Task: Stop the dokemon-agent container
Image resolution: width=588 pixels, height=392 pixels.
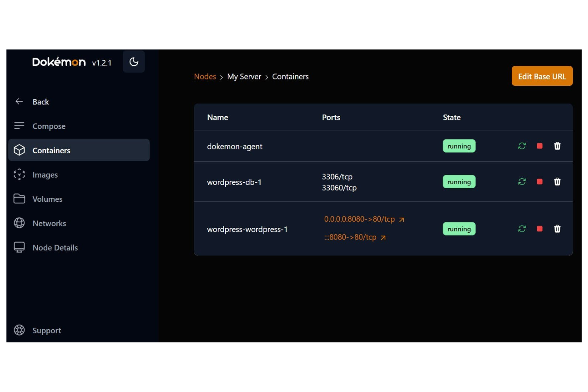Action: (539, 146)
